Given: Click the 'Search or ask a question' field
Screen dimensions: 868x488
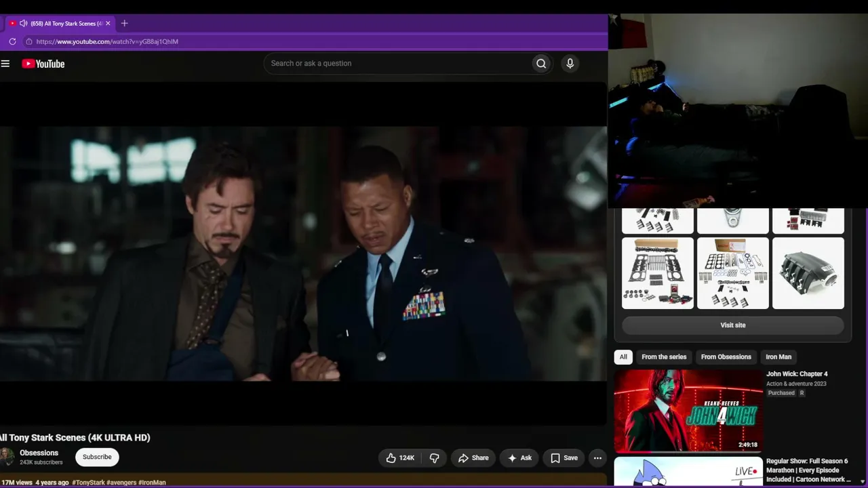Looking at the screenshot, I should pos(397,64).
